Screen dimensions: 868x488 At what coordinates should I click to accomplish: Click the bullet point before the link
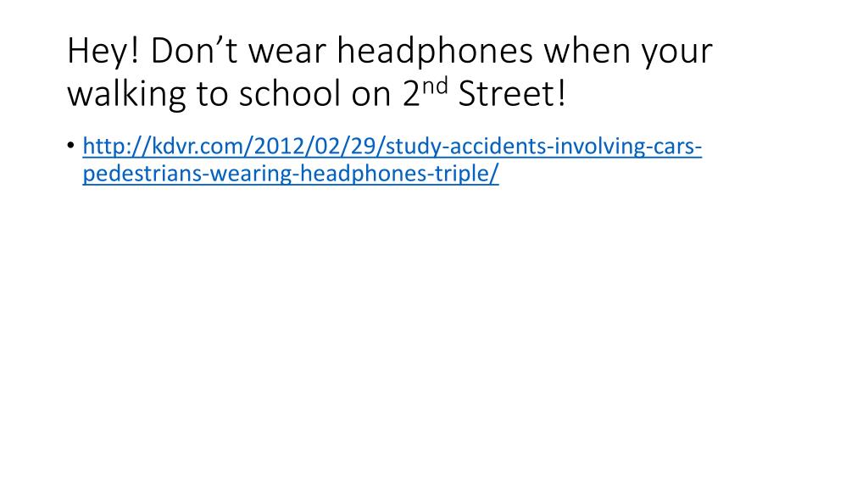tap(70, 146)
